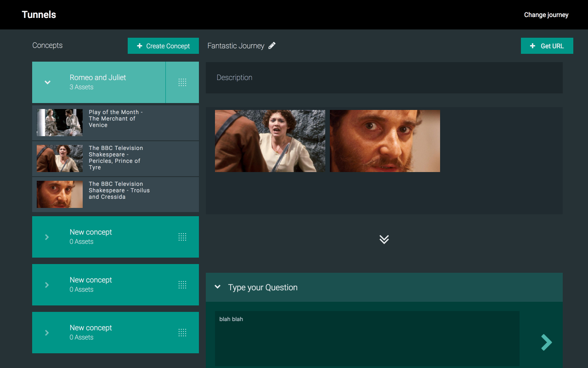588x368 pixels.
Task: Expand the first New concept chevron
Action: click(x=47, y=237)
